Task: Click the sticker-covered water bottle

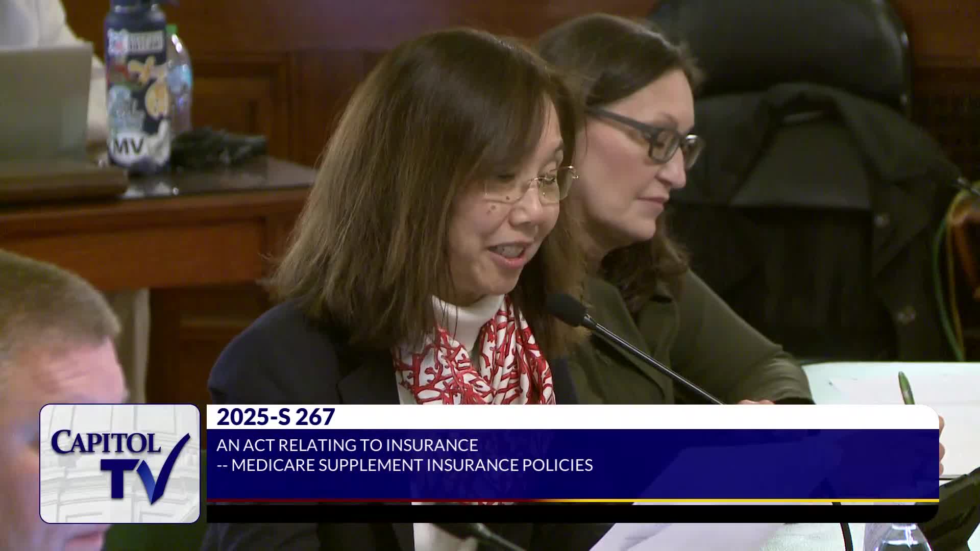Action: coord(136,87)
